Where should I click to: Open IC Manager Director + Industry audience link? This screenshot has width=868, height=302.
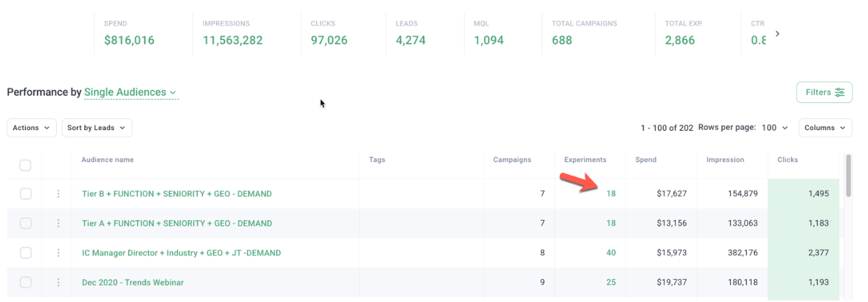(x=182, y=253)
